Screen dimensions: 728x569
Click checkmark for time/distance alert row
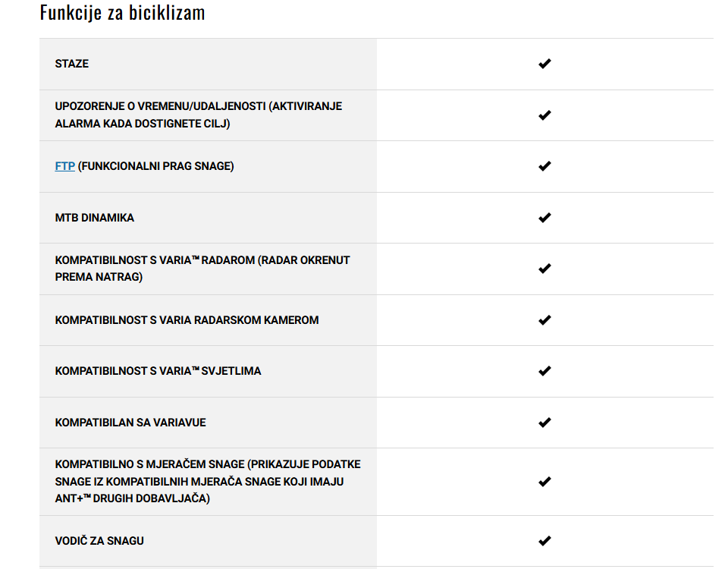point(544,115)
